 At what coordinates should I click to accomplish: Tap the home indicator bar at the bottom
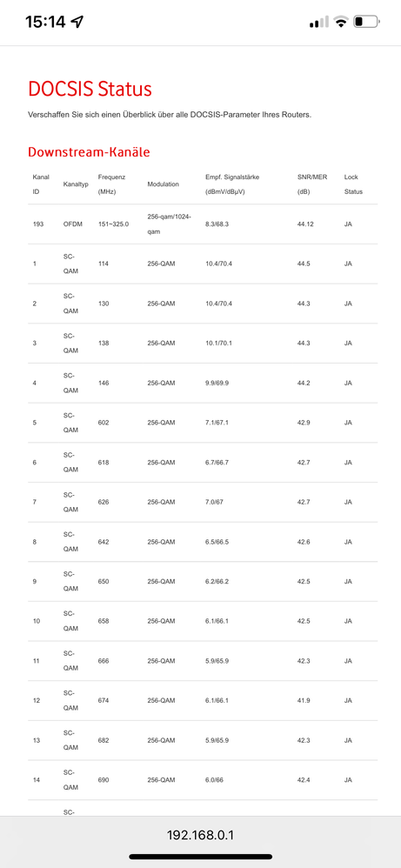[x=200, y=857]
